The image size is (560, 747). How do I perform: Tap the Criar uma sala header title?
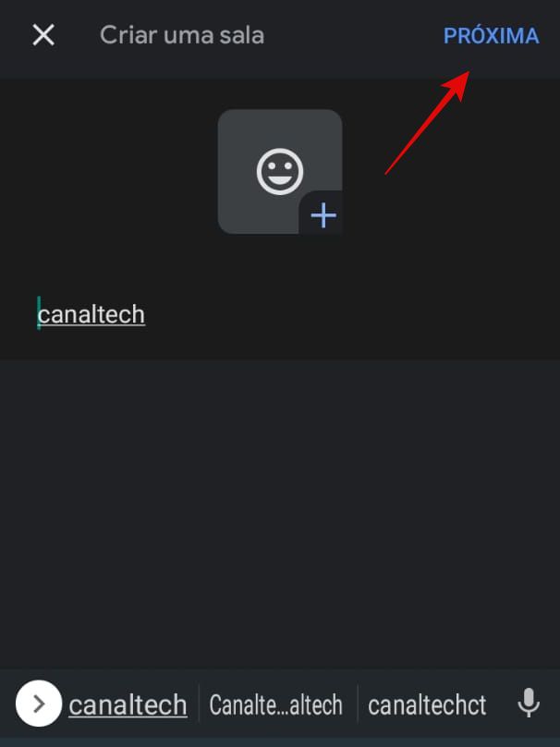[182, 35]
